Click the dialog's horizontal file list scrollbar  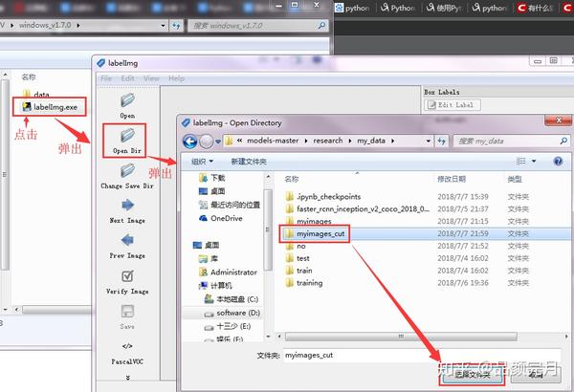[x=401, y=336]
